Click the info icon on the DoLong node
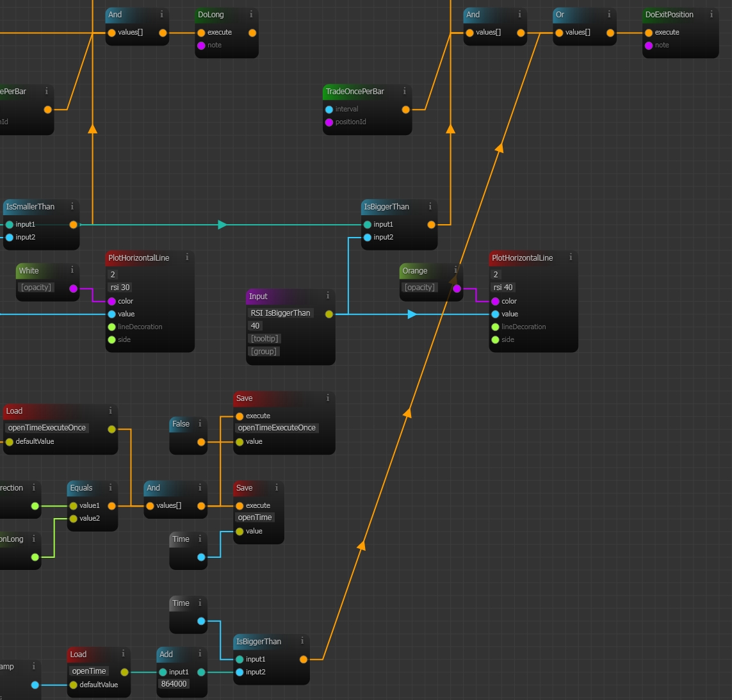 tap(251, 14)
